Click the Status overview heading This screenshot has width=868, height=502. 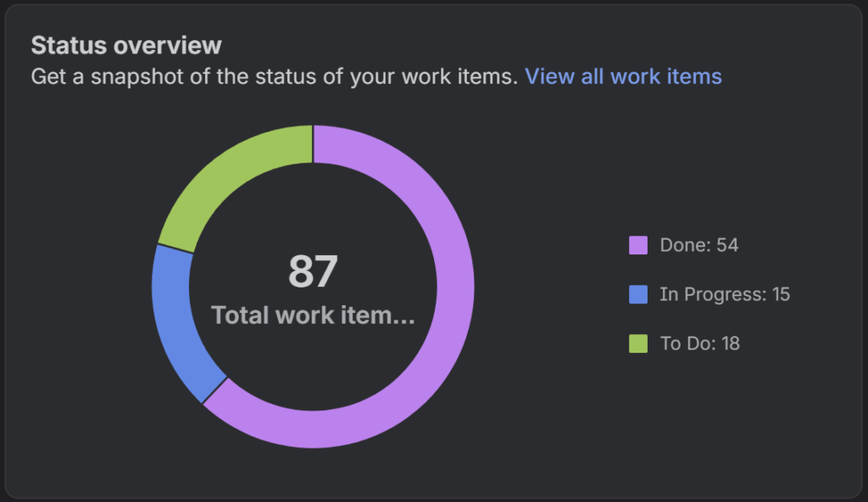[126, 45]
